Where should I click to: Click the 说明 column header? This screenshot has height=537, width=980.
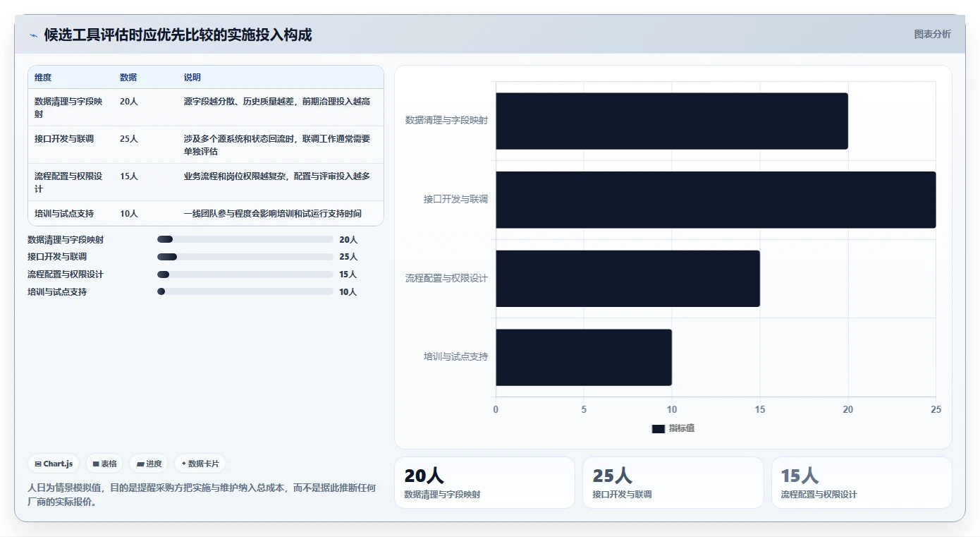pyautogui.click(x=192, y=78)
